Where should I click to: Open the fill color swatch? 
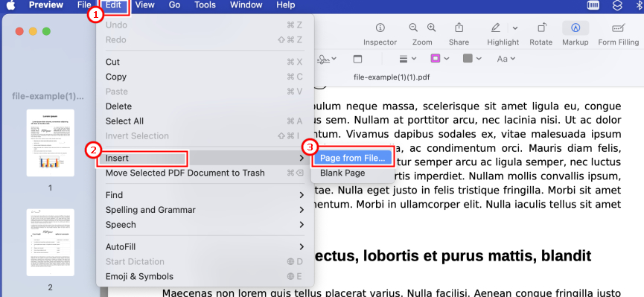tap(472, 59)
